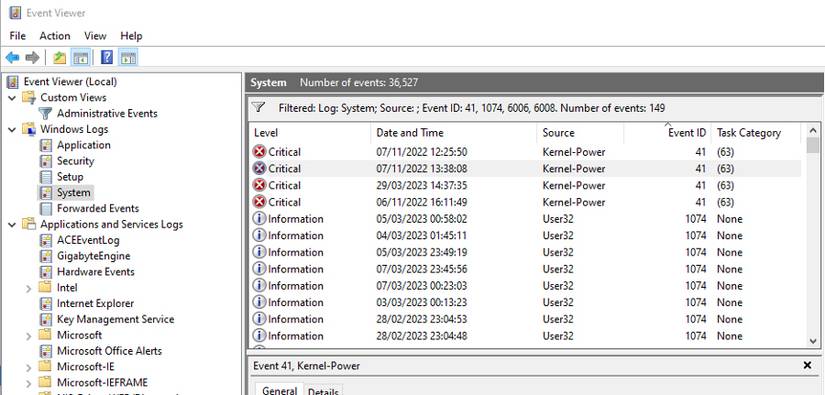Select Event Viewer (Local) root node
825x395 pixels.
(70, 82)
